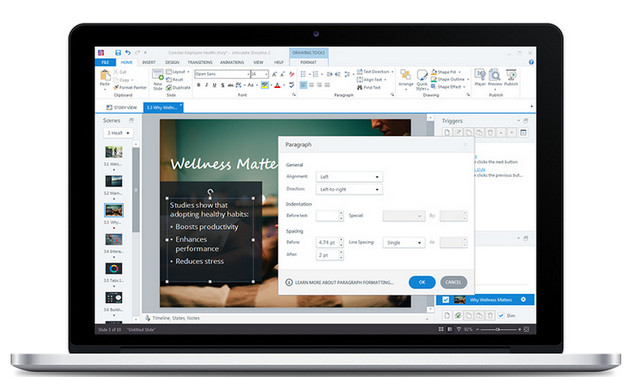Switch to the Story View tab
The height and width of the screenshot is (377, 640).
point(122,107)
